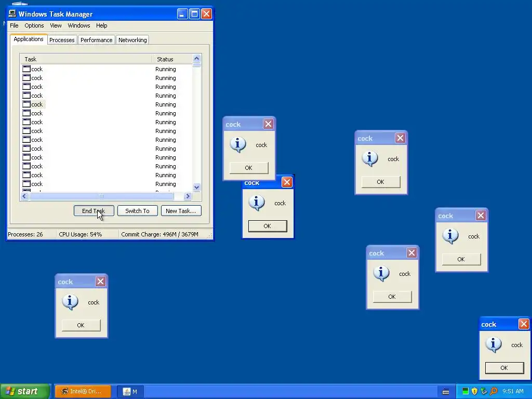
Task: Select the Applications tab
Action: click(29, 39)
